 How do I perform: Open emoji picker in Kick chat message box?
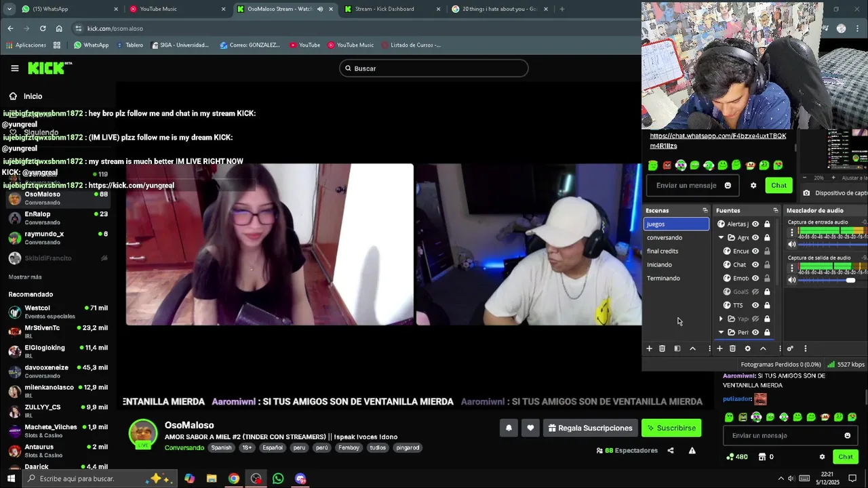pos(847,436)
